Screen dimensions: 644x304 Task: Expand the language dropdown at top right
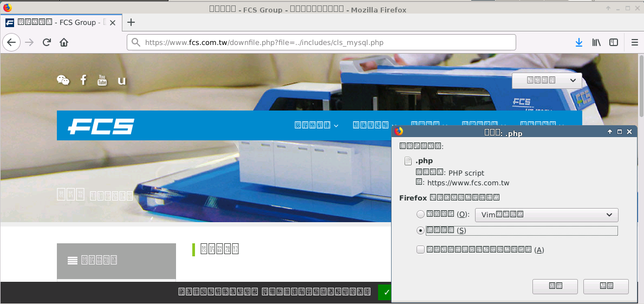pos(547,81)
